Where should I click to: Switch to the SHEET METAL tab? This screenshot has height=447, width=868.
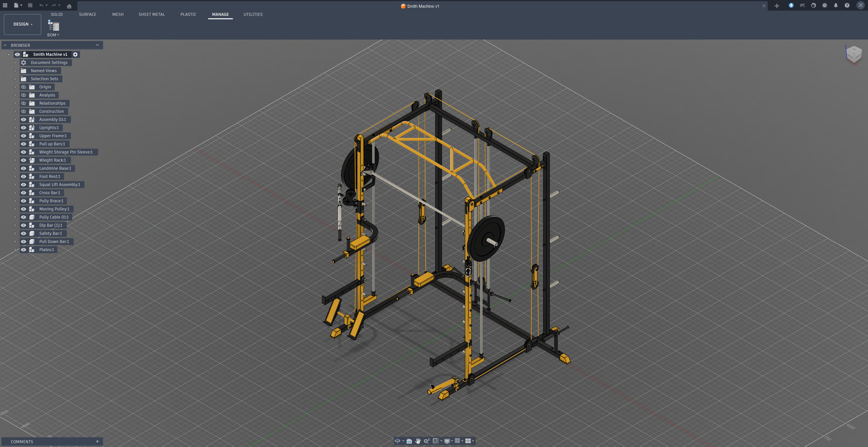tap(152, 14)
